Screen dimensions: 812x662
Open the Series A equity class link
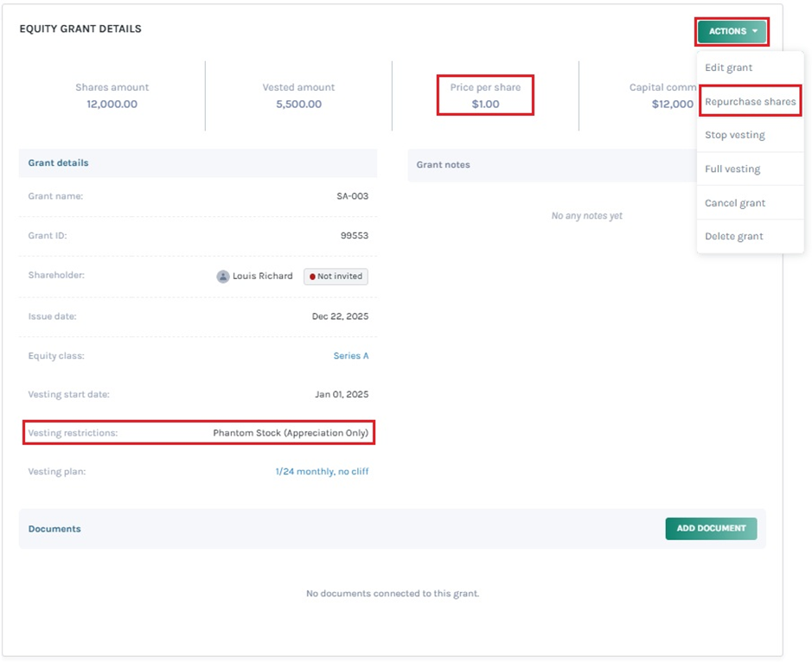(x=350, y=355)
